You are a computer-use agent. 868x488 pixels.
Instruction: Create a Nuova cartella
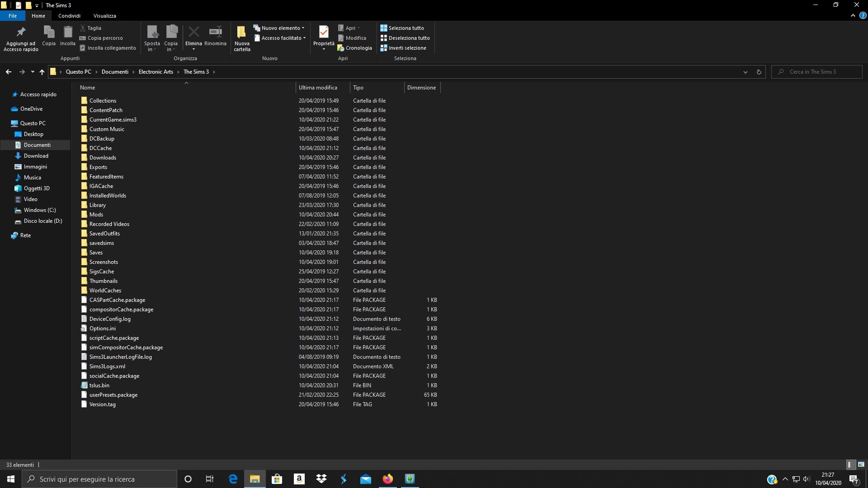click(x=242, y=38)
